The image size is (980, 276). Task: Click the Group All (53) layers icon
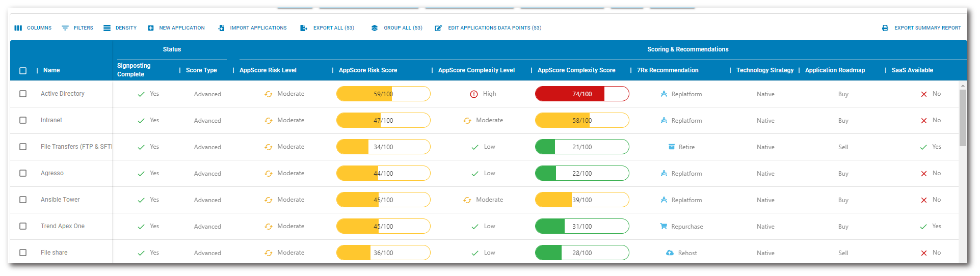pyautogui.click(x=375, y=28)
